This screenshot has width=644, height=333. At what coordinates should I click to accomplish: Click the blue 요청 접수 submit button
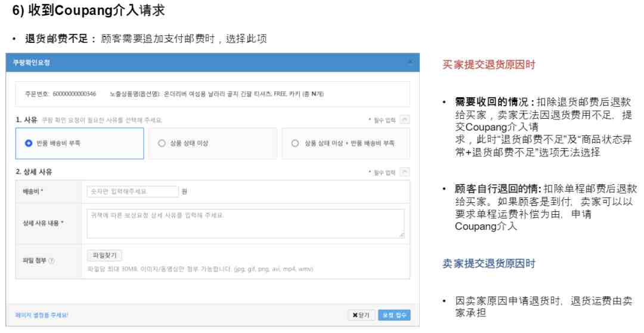394,315
